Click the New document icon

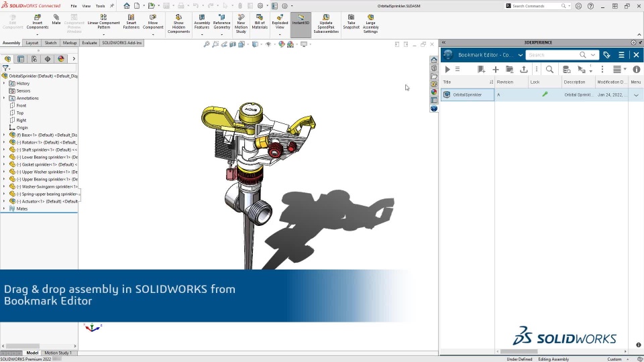[137, 6]
